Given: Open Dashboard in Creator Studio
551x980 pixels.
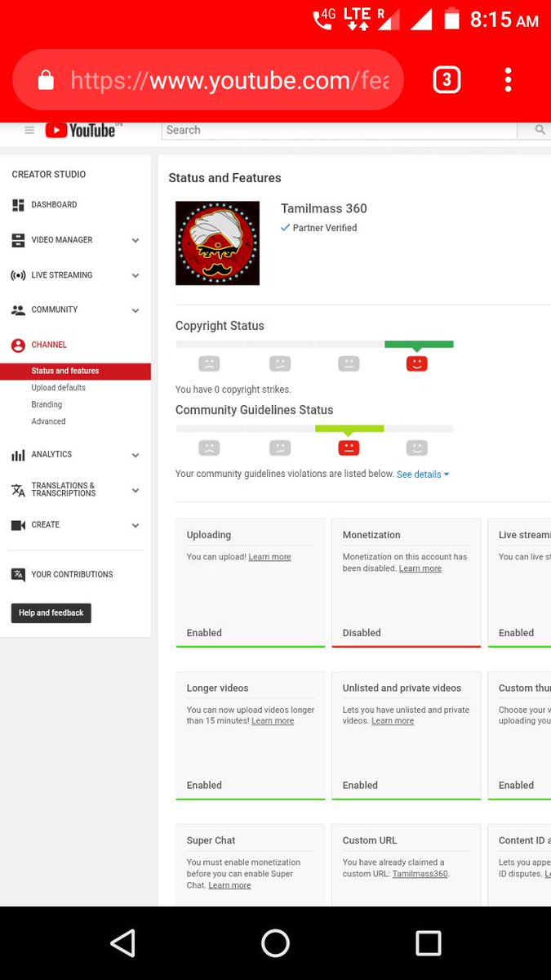Looking at the screenshot, I should point(54,205).
